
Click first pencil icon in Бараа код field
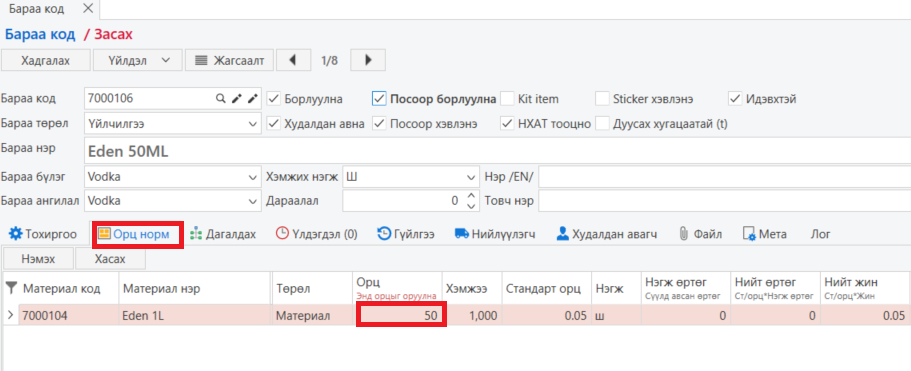(x=236, y=99)
